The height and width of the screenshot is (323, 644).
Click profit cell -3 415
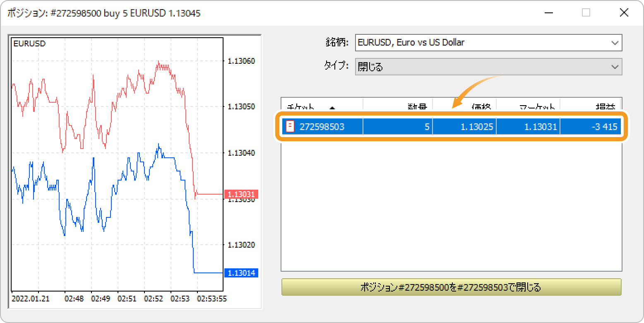(x=591, y=127)
